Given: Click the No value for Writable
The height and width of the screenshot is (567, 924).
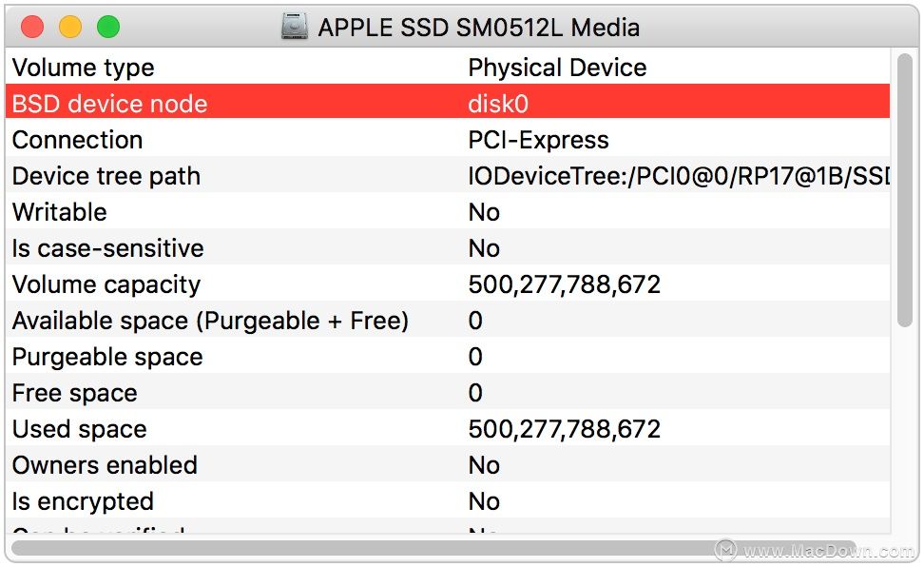Looking at the screenshot, I should [484, 212].
